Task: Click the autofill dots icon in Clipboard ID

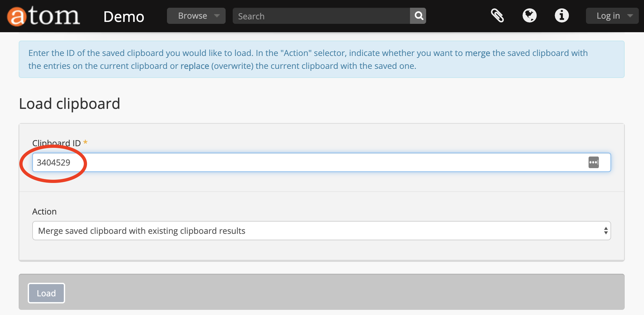Action: pos(593,162)
